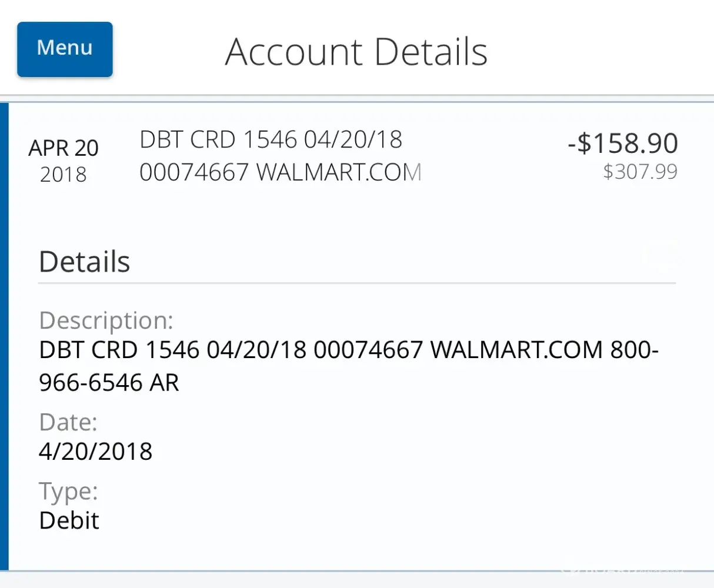Click the gray 00074667 WALMART.COM summary line
Image resolution: width=714 pixels, height=588 pixels.
tap(281, 172)
